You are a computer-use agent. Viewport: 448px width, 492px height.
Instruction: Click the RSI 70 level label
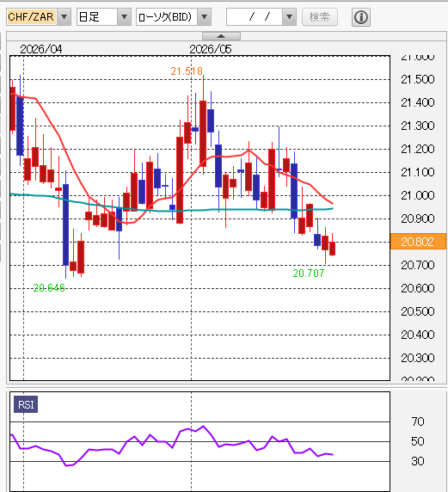[x=418, y=421]
